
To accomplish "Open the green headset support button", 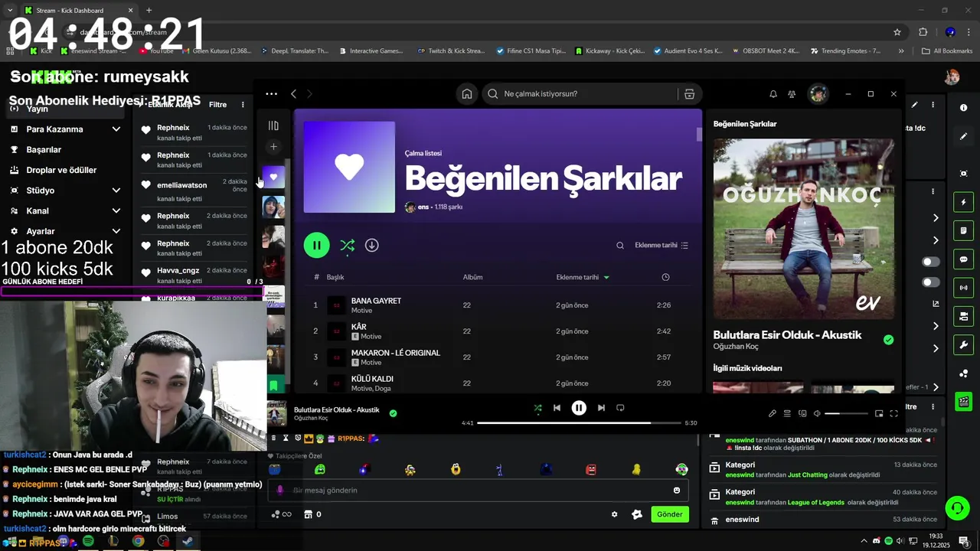I will click(x=956, y=507).
